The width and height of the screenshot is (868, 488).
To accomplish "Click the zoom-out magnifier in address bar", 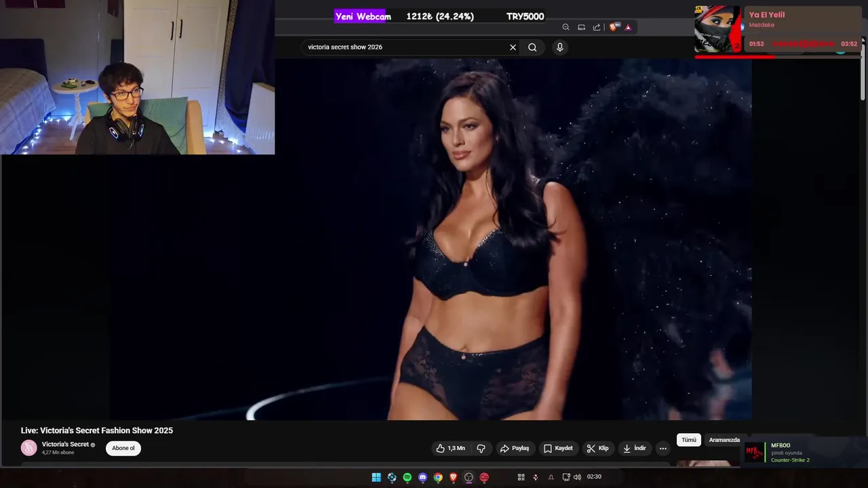I will (566, 27).
